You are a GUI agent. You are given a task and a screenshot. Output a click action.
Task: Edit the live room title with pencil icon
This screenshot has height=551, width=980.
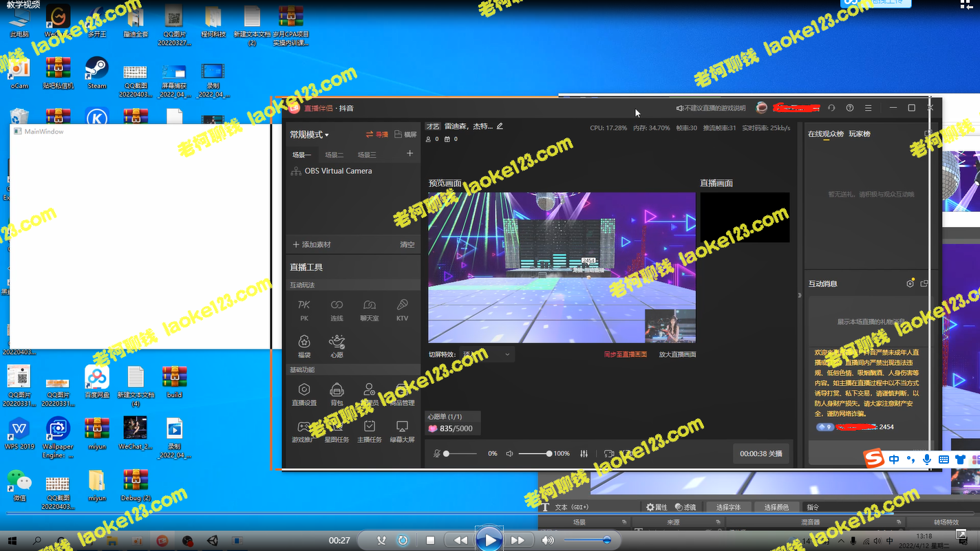pyautogui.click(x=500, y=126)
